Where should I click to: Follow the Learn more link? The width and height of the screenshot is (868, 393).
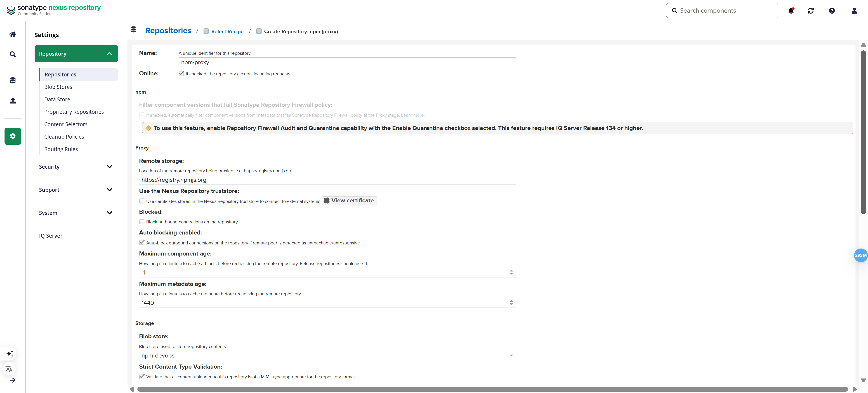[413, 115]
